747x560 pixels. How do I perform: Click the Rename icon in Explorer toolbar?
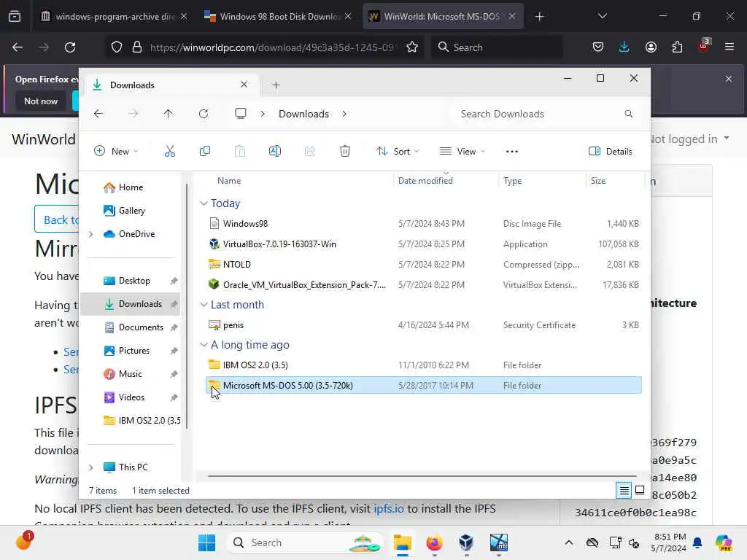(x=275, y=152)
